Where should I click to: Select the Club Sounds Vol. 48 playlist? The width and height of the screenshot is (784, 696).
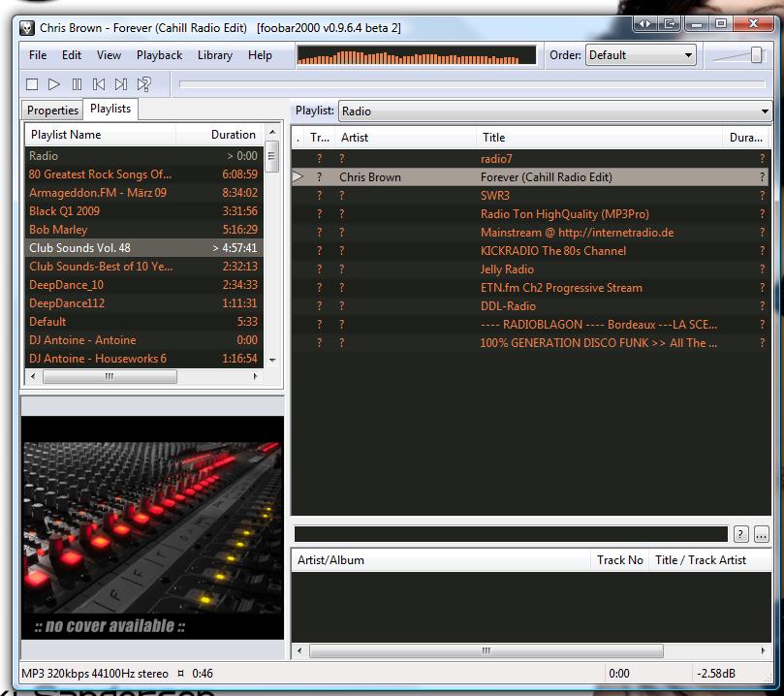[x=144, y=248]
